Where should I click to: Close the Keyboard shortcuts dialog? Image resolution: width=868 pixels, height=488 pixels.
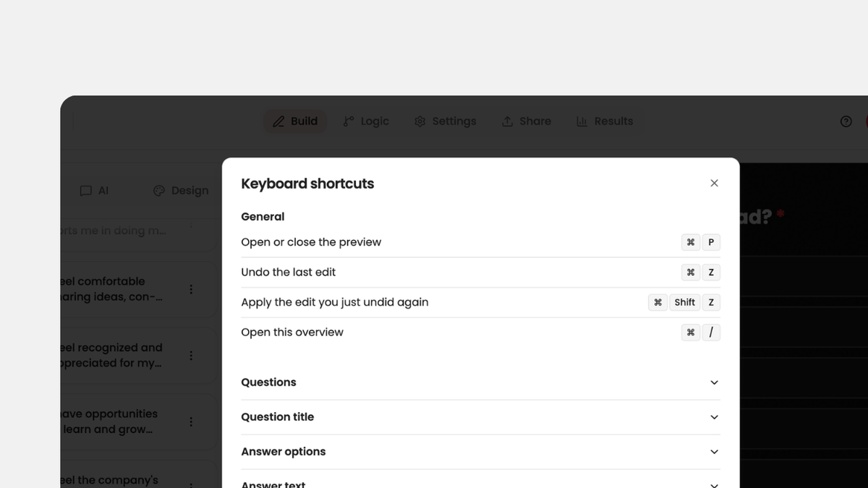[714, 183]
